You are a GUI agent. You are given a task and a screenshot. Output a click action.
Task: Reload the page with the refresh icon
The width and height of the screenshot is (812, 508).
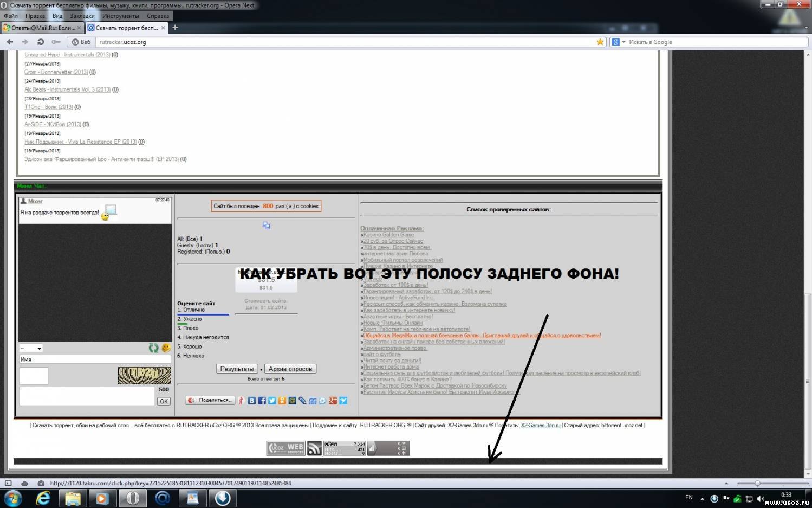coord(41,42)
